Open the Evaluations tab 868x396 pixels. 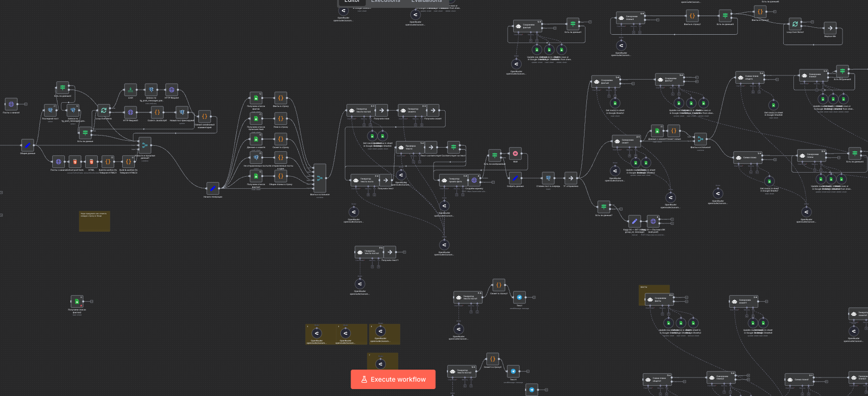(426, 1)
